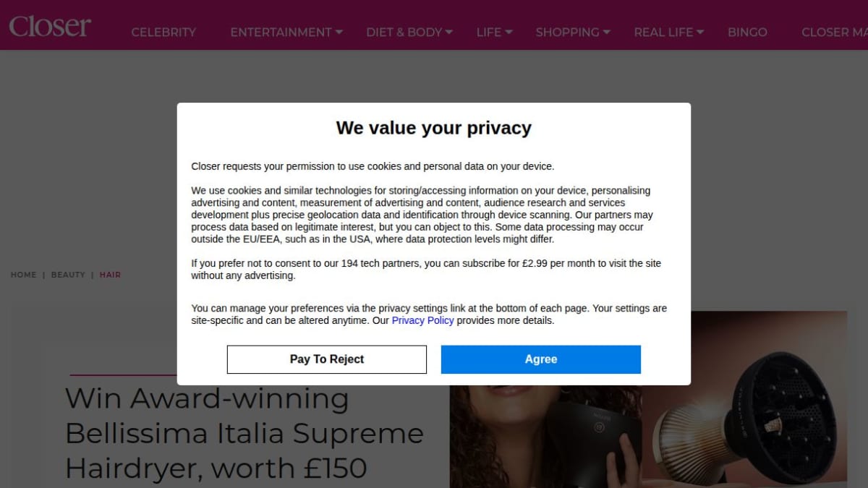Expand the Shopping dropdown arrow
The height and width of the screenshot is (488, 868).
pos(607,32)
